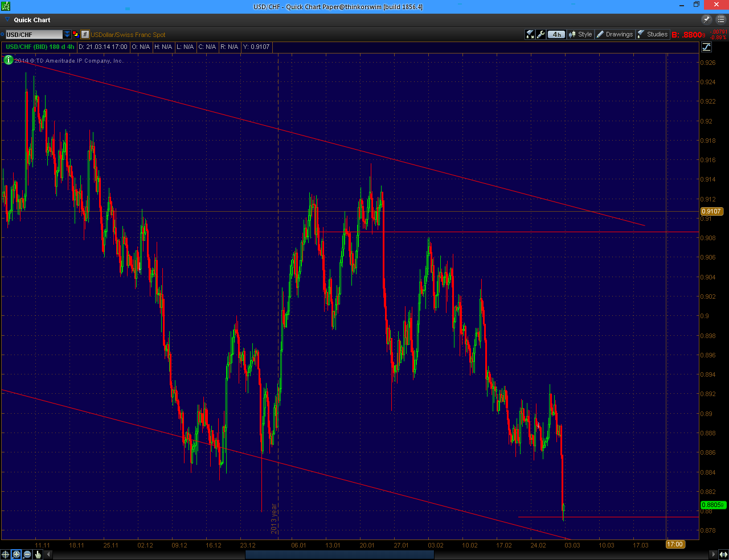
Task: Toggle the price scale curve icon
Action: [x=706, y=47]
